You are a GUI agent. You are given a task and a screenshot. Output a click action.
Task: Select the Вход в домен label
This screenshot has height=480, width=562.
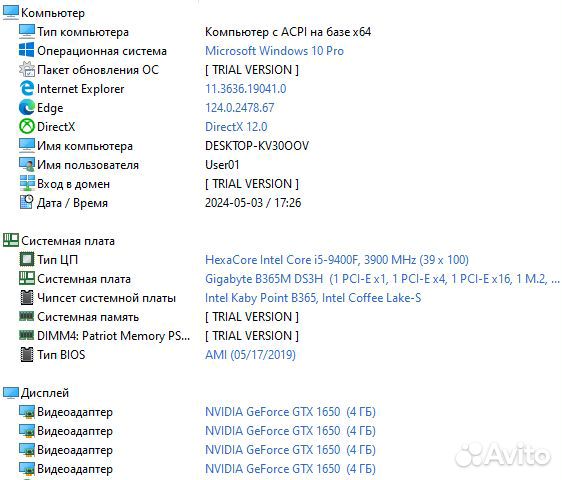pyautogui.click(x=73, y=184)
